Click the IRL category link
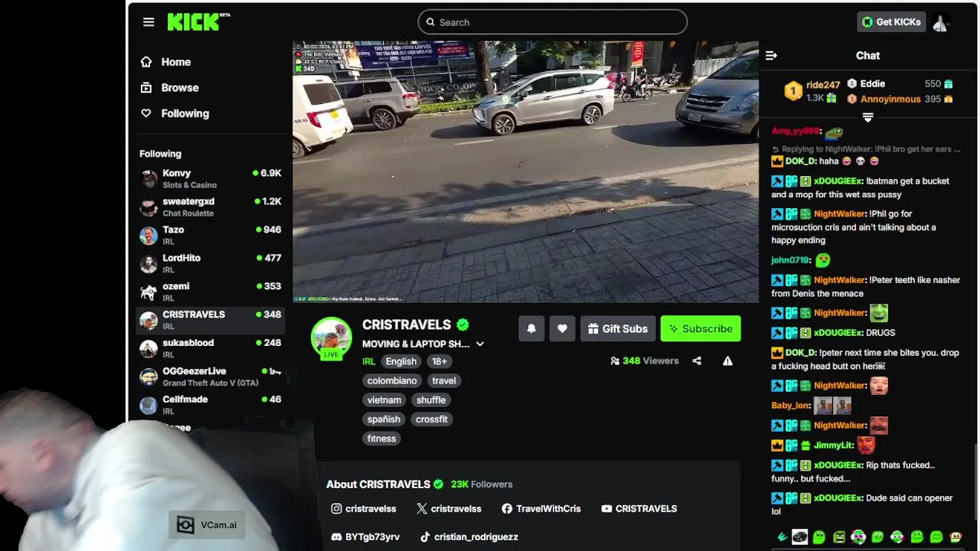Image resolution: width=980 pixels, height=551 pixels. pos(369,361)
